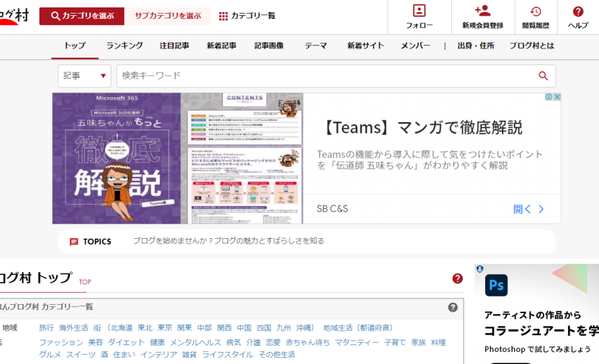
Task: Open 旅行 category link
Action: 46,328
